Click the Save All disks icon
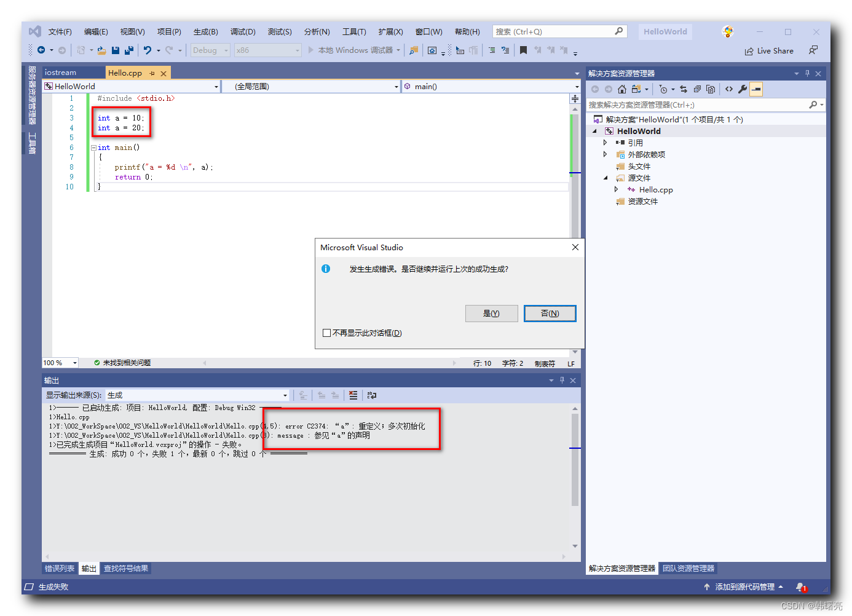852x616 pixels. [129, 50]
